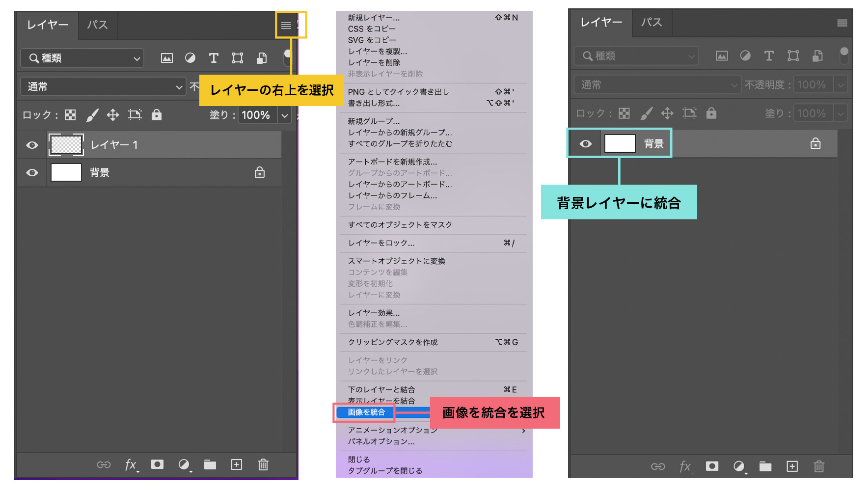Create new layer in left panel
Image resolution: width=868 pixels, height=491 pixels.
[237, 464]
